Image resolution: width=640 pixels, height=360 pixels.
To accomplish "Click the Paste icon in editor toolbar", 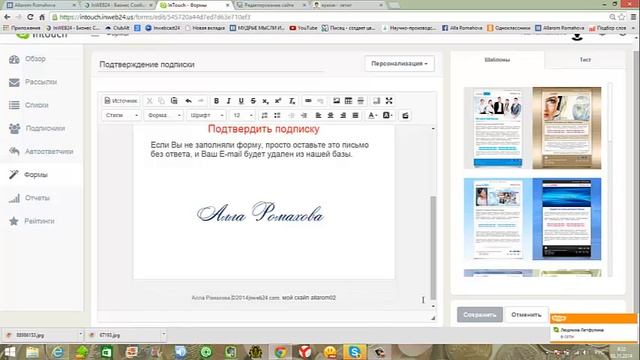I will click(174, 101).
